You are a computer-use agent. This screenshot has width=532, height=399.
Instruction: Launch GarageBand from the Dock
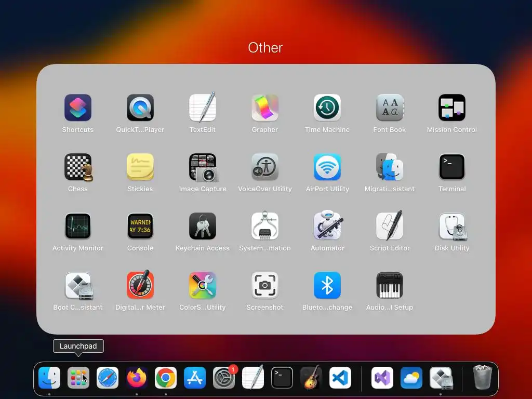click(x=311, y=377)
